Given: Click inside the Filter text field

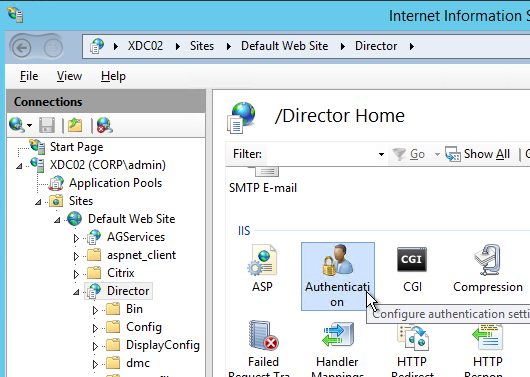Looking at the screenshot, I should click(321, 155).
